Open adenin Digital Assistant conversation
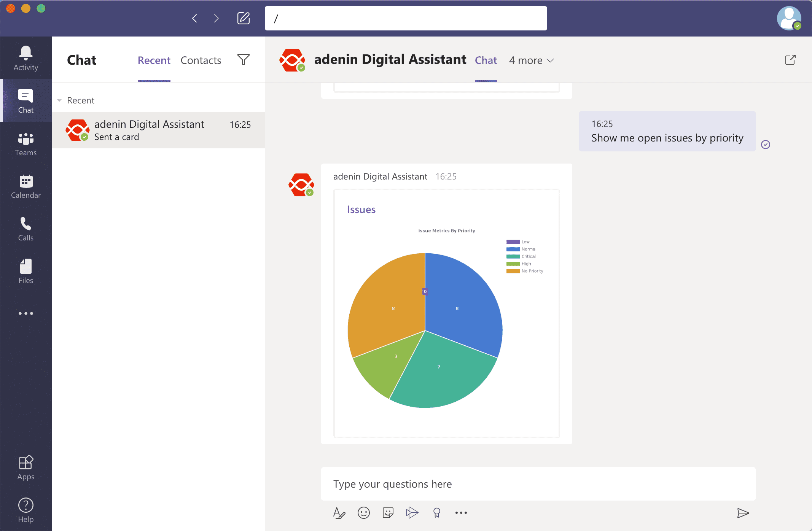Image resolution: width=812 pixels, height=531 pixels. [158, 130]
